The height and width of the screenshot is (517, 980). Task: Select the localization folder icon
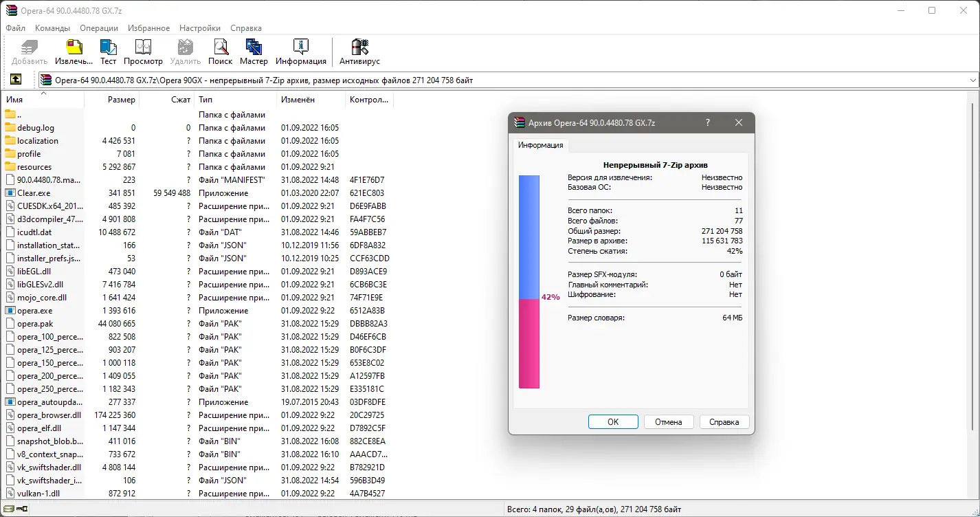[10, 141]
